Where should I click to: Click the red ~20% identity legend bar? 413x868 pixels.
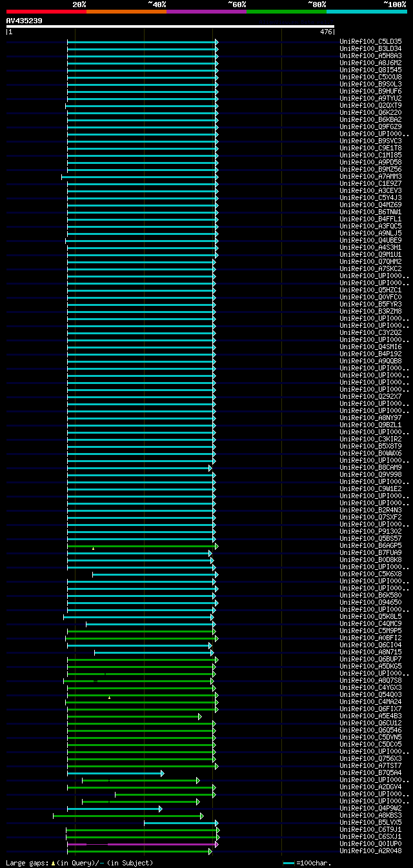[46, 12]
